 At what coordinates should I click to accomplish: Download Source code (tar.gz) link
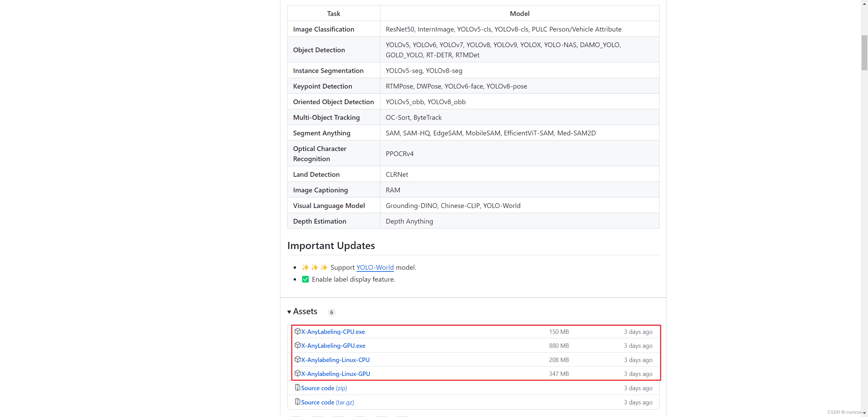[327, 402]
